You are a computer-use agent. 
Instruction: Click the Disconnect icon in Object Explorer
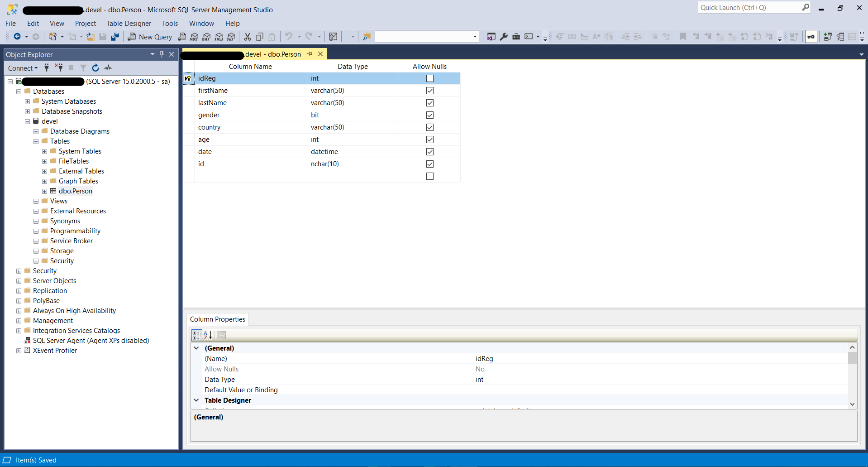point(59,68)
